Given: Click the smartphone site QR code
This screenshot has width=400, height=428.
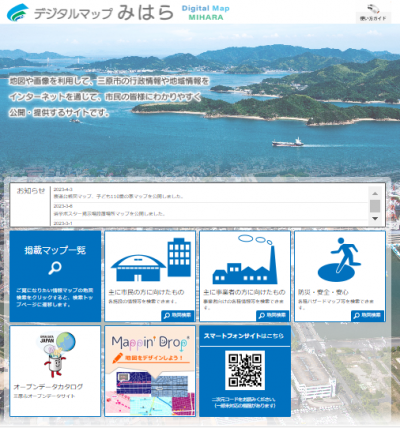Looking at the screenshot, I should click(245, 370).
